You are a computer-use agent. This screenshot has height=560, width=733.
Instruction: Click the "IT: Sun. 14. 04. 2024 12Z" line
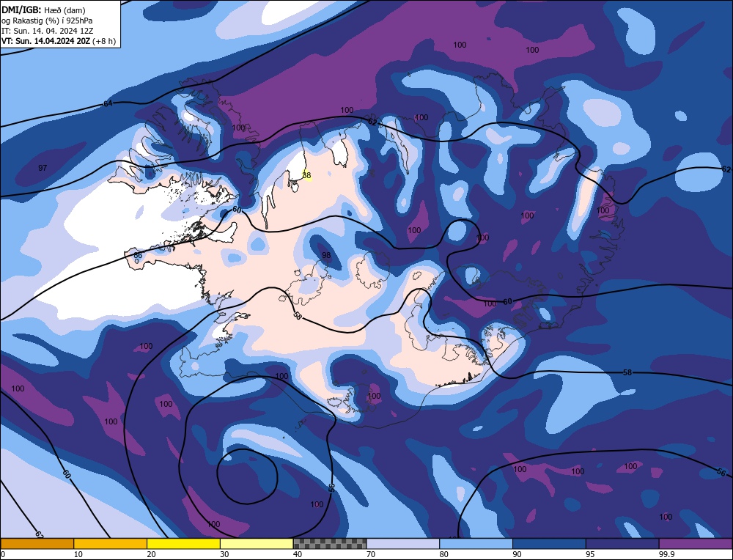pyautogui.click(x=47, y=31)
